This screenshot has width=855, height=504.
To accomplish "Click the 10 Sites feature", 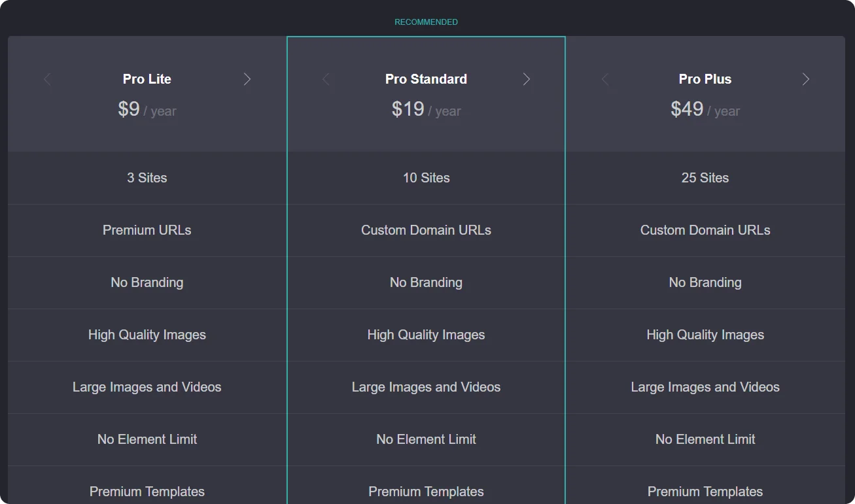I will coord(427,178).
